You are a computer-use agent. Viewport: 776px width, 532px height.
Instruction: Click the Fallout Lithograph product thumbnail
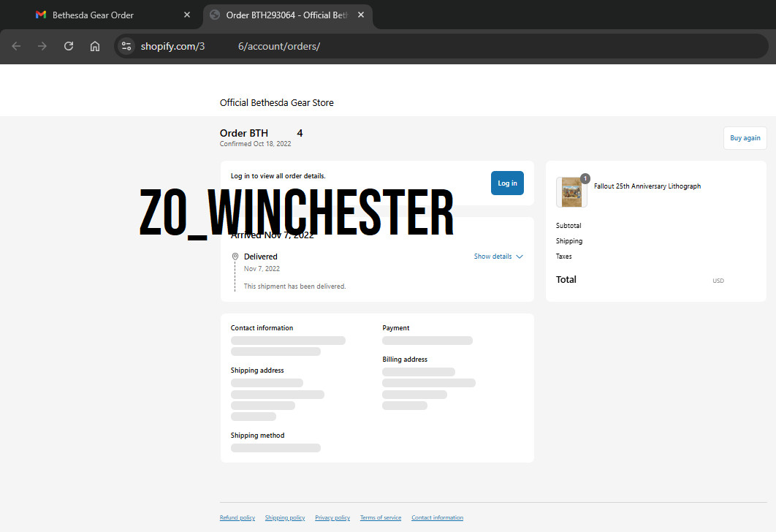click(x=571, y=192)
